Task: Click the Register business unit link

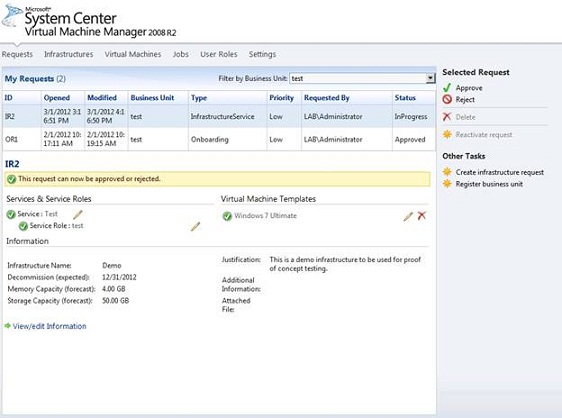Action: (489, 184)
